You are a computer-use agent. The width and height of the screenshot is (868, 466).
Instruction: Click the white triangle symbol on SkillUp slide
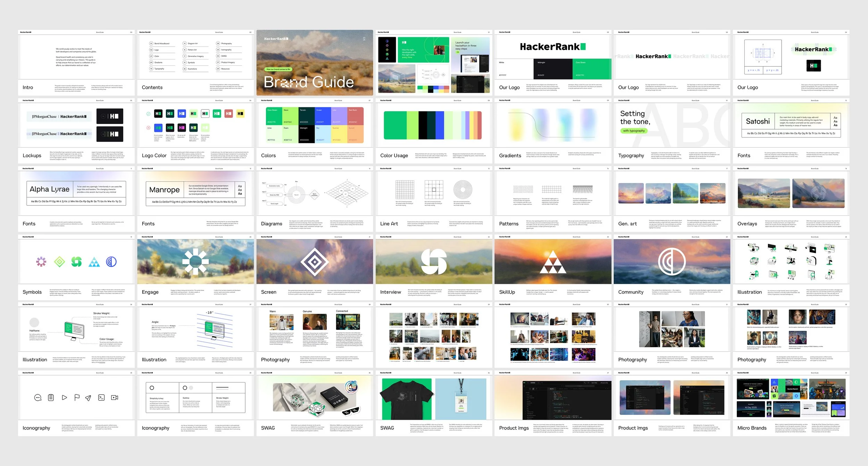pos(553,262)
